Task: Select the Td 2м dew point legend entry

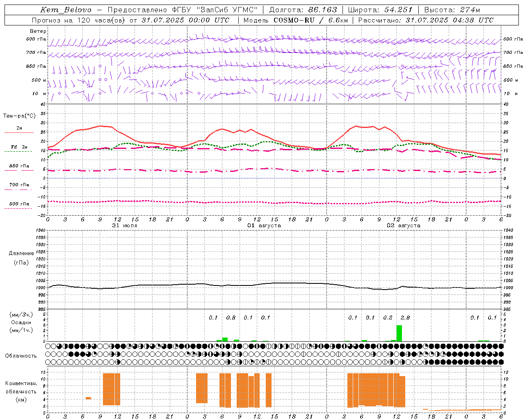Action: [x=19, y=148]
